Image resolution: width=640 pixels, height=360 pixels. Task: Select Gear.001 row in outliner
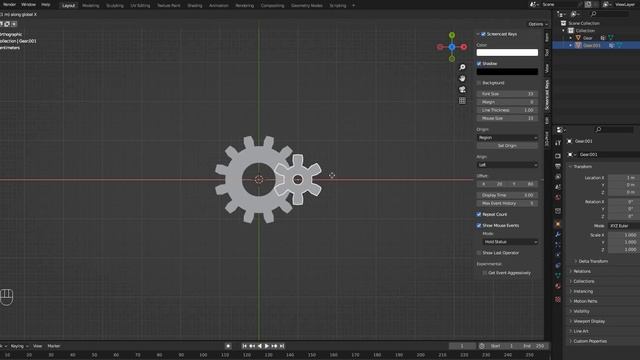(596, 45)
